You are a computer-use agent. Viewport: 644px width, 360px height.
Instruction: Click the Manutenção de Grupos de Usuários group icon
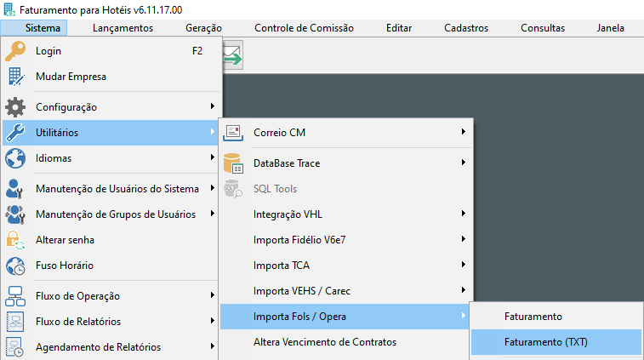pos(15,214)
